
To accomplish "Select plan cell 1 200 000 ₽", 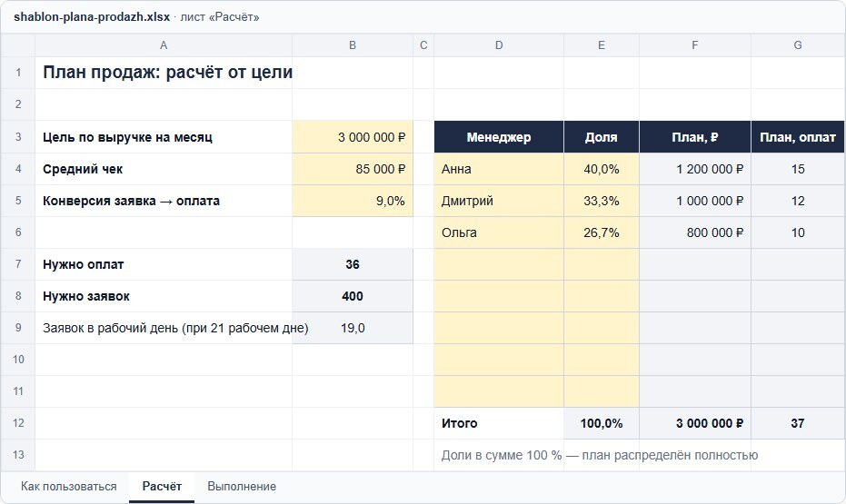I will [695, 169].
